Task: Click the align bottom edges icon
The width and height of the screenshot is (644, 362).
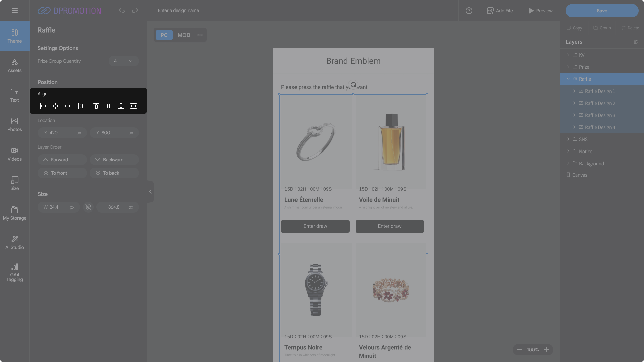Action: [121, 106]
